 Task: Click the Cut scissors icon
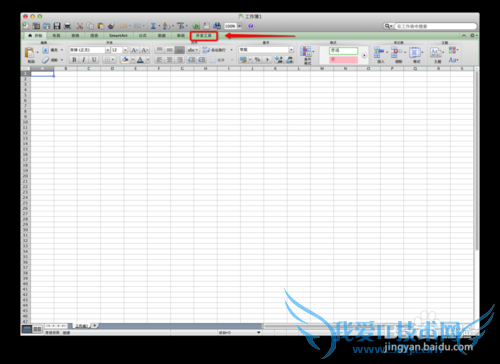pyautogui.click(x=80, y=26)
